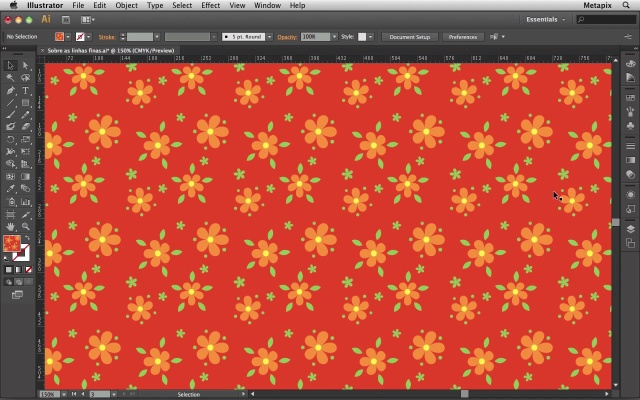
Task: Select the Paintbrush tool
Action: 10,115
